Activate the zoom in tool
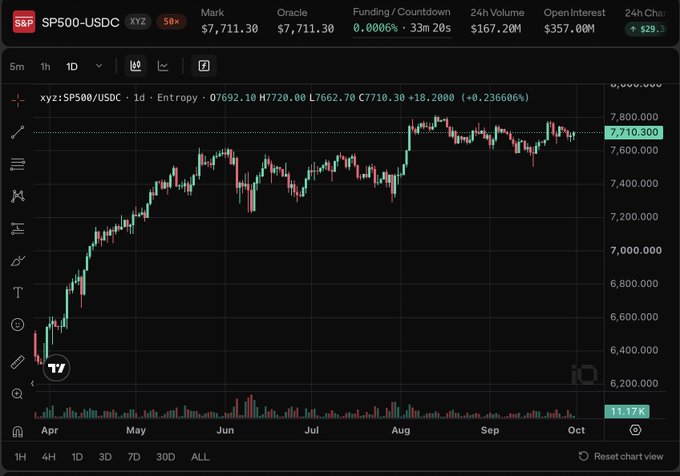 (x=17, y=394)
